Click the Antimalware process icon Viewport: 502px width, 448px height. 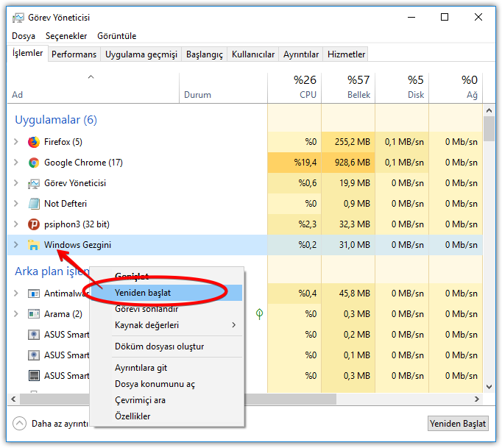coord(34,294)
